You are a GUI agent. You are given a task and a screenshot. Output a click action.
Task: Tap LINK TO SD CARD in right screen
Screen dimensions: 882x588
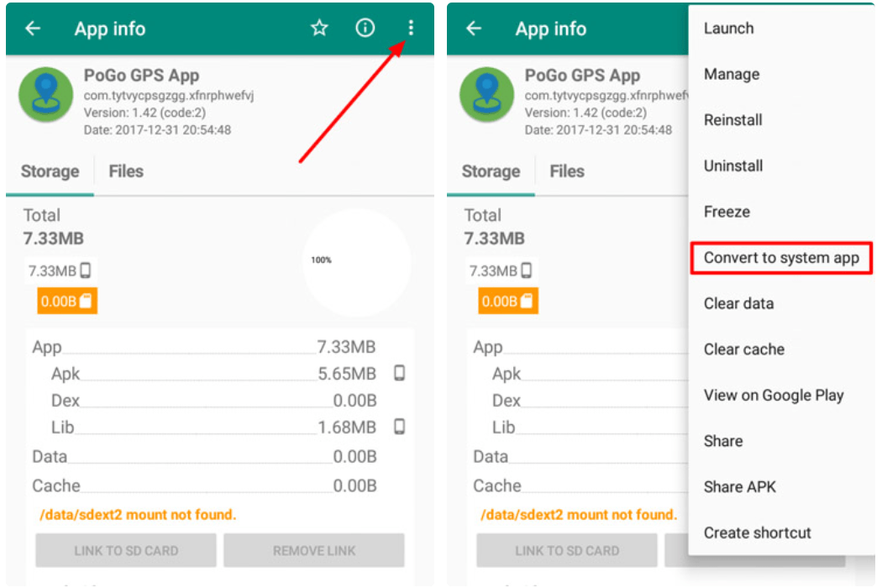tap(567, 550)
